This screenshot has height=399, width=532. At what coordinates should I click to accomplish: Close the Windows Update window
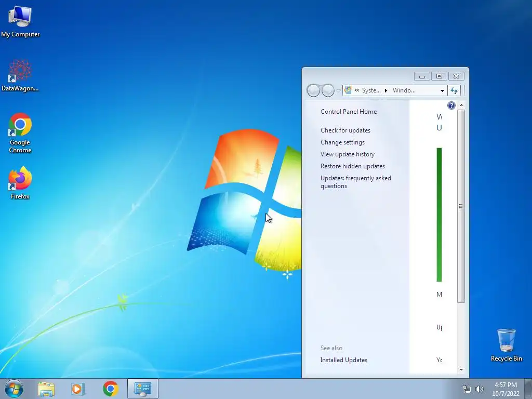pyautogui.click(x=456, y=76)
